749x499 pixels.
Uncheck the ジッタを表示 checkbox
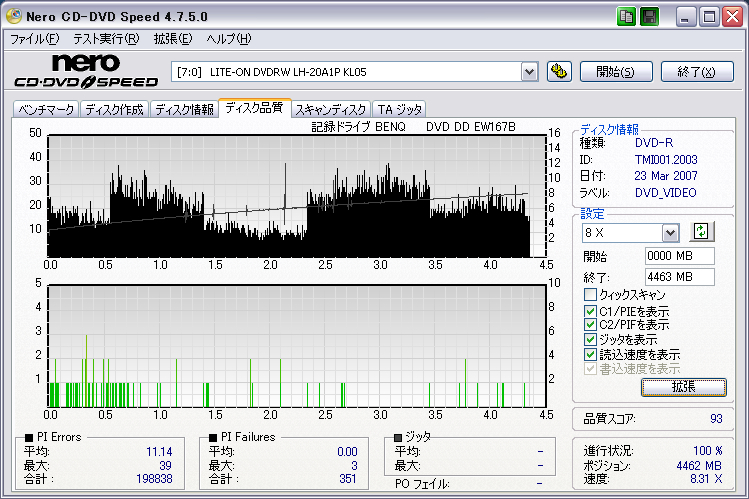[x=590, y=340]
